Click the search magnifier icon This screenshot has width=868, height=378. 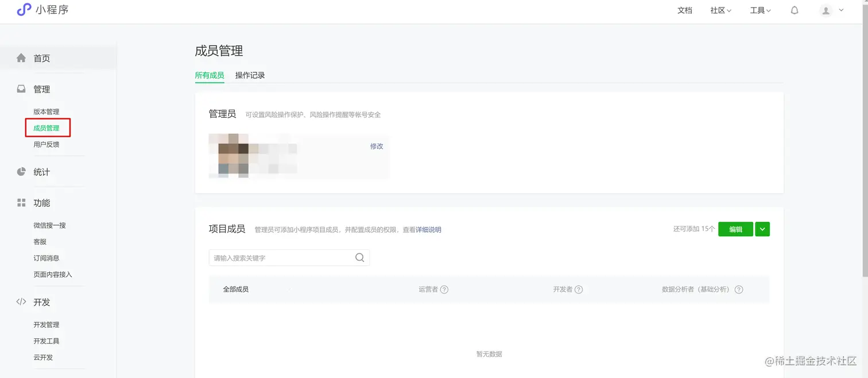point(360,258)
